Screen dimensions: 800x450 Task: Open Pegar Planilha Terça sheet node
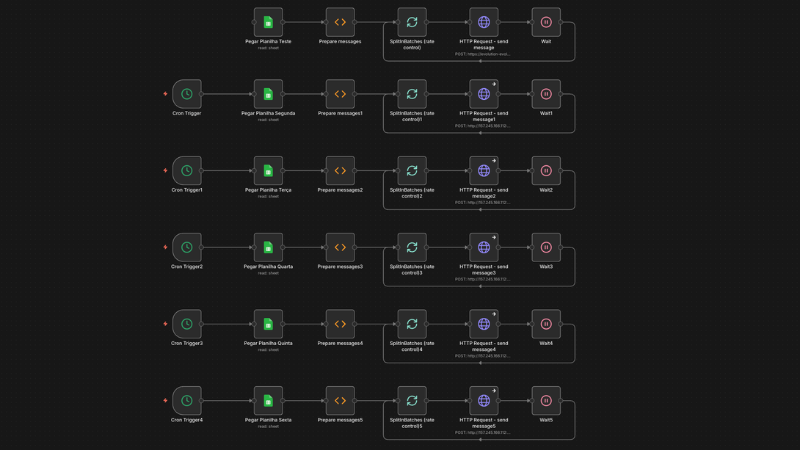(268, 170)
